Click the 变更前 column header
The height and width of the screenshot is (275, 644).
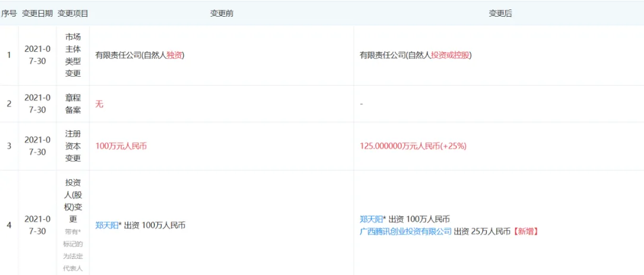[221, 13]
